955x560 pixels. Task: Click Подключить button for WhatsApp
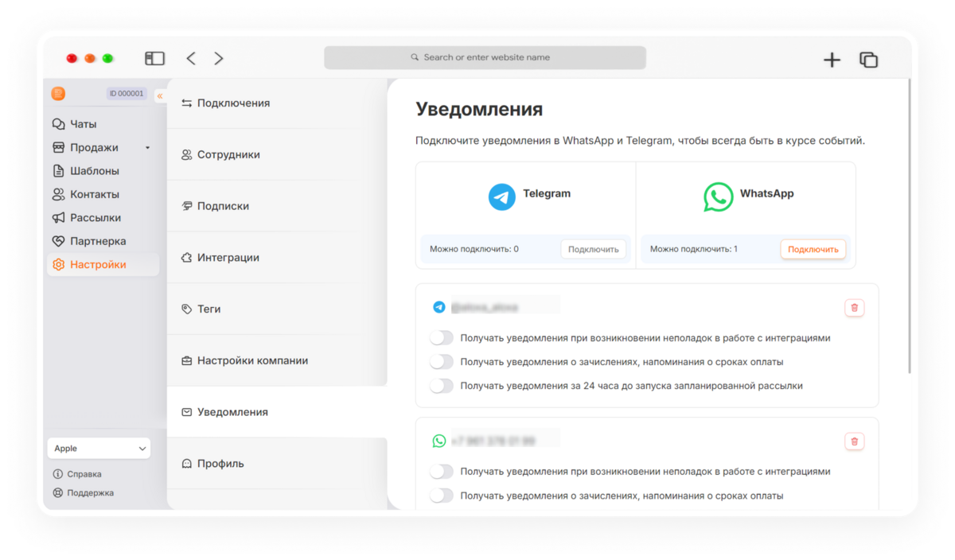pos(813,249)
